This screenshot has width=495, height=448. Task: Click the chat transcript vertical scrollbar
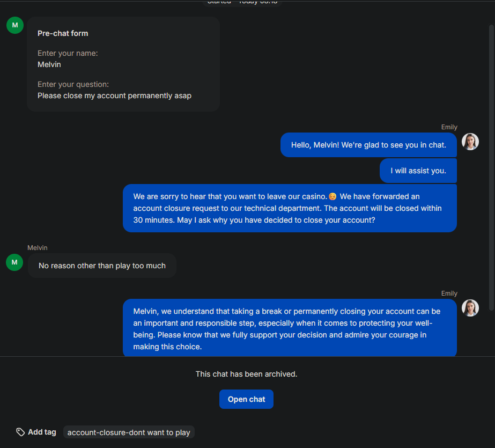(x=491, y=161)
